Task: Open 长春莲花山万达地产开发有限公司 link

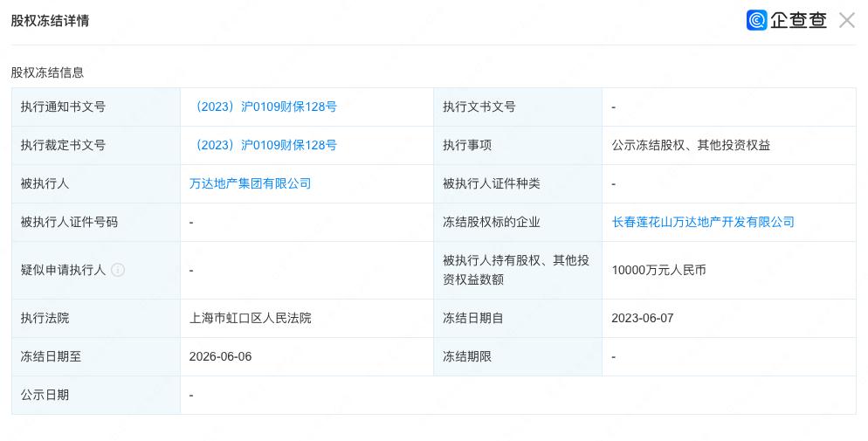Action: (x=703, y=222)
